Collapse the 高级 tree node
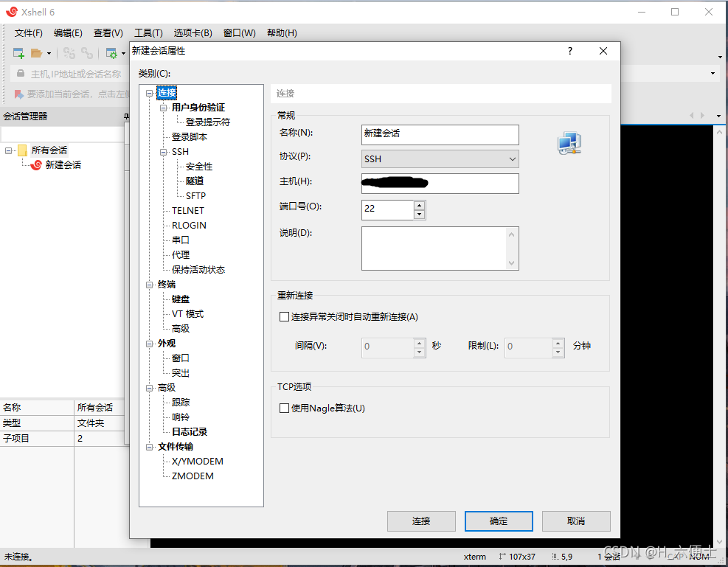The width and height of the screenshot is (728, 567). point(150,388)
